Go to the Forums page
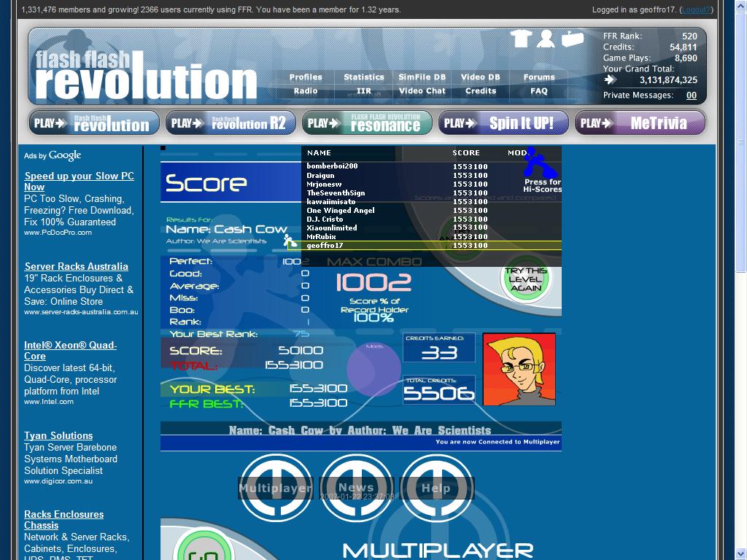The width and height of the screenshot is (747, 560). pos(539,77)
